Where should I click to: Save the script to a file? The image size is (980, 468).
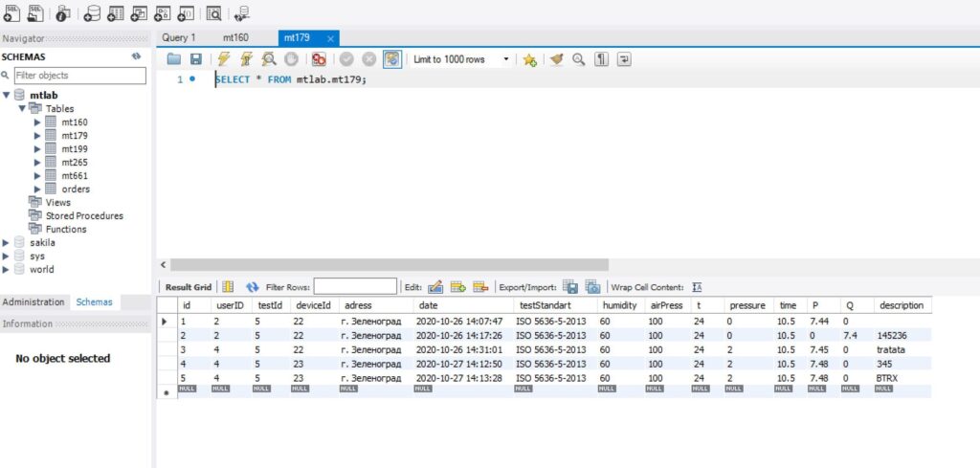pos(195,59)
